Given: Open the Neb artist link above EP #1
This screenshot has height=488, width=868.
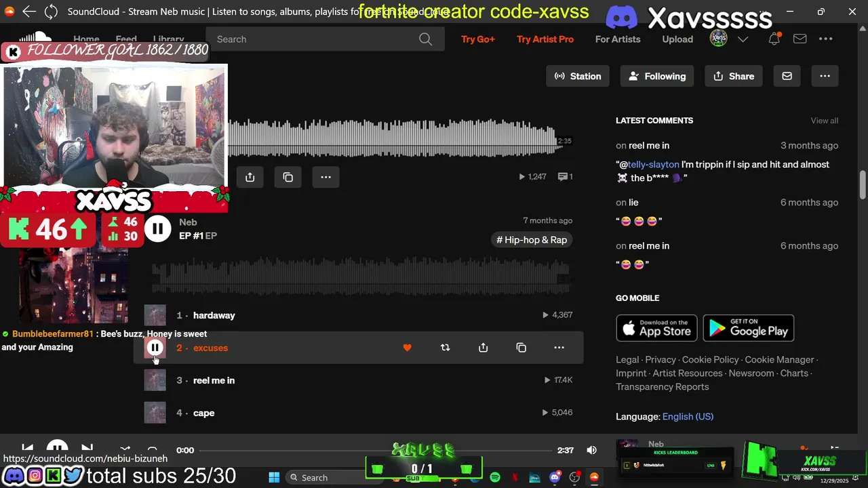Looking at the screenshot, I should (188, 222).
